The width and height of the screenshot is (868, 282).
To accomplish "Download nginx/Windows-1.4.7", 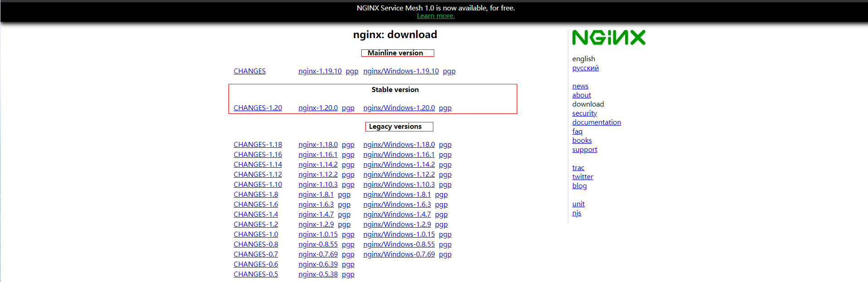I will click(397, 214).
